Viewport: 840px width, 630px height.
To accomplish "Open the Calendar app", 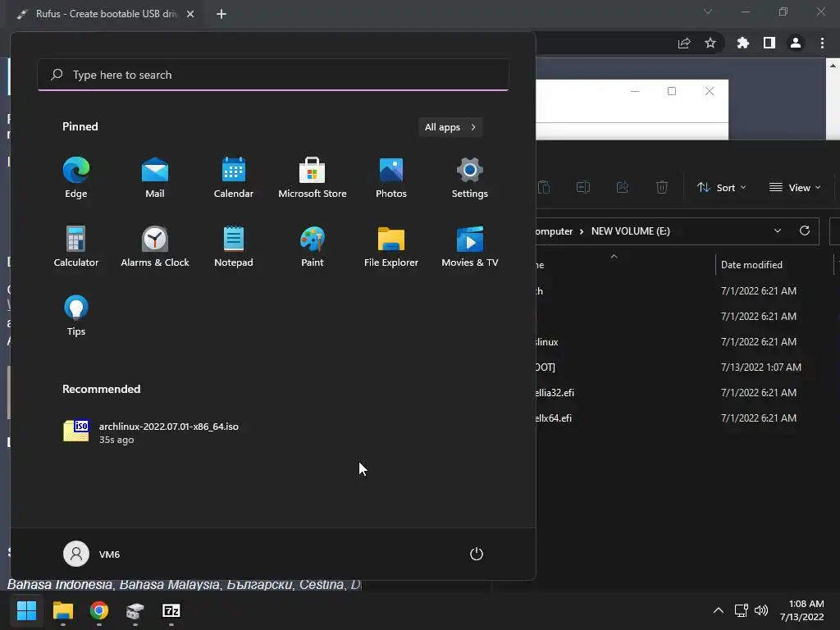I will click(234, 177).
